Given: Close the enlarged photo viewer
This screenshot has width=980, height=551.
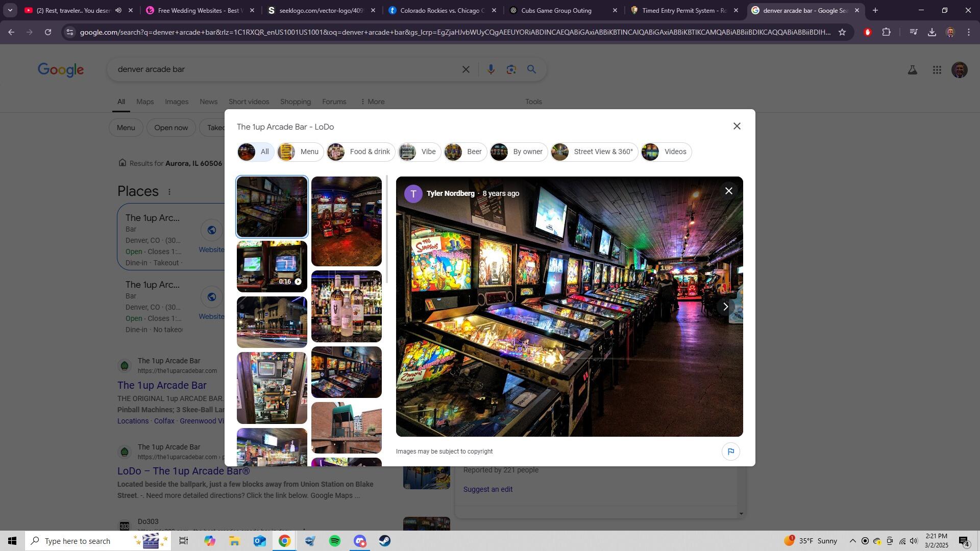Looking at the screenshot, I should coord(729,191).
